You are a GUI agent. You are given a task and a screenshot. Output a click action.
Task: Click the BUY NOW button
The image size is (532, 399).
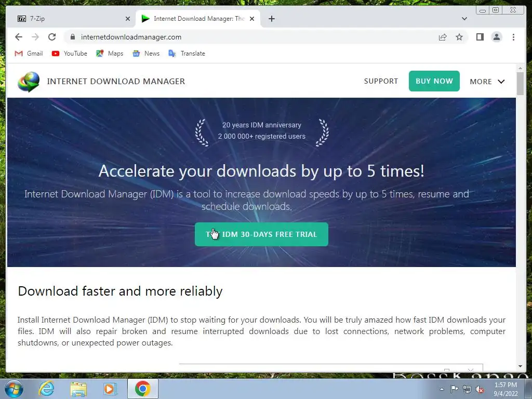pos(434,81)
